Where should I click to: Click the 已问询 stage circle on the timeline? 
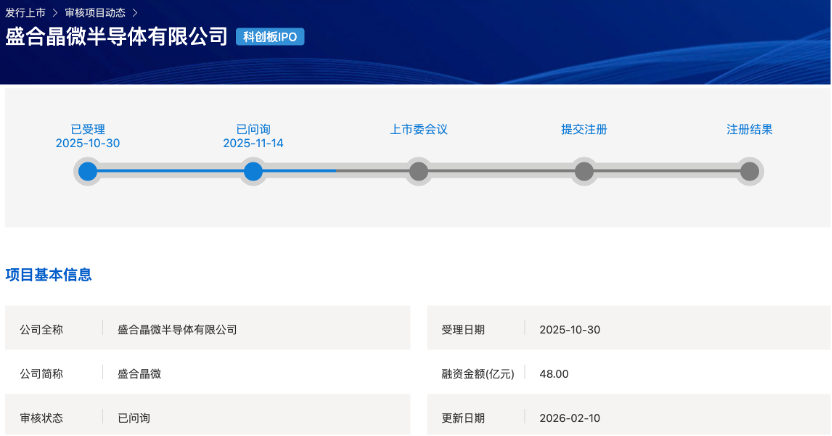click(253, 172)
